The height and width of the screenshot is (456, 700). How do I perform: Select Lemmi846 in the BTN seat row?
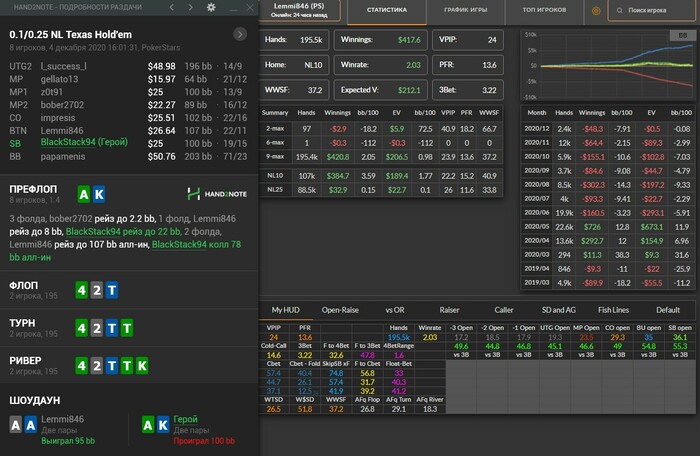pos(62,131)
